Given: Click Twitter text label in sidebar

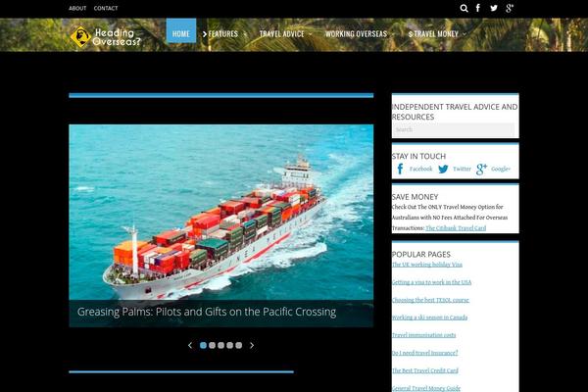Looking at the screenshot, I should [462, 169].
